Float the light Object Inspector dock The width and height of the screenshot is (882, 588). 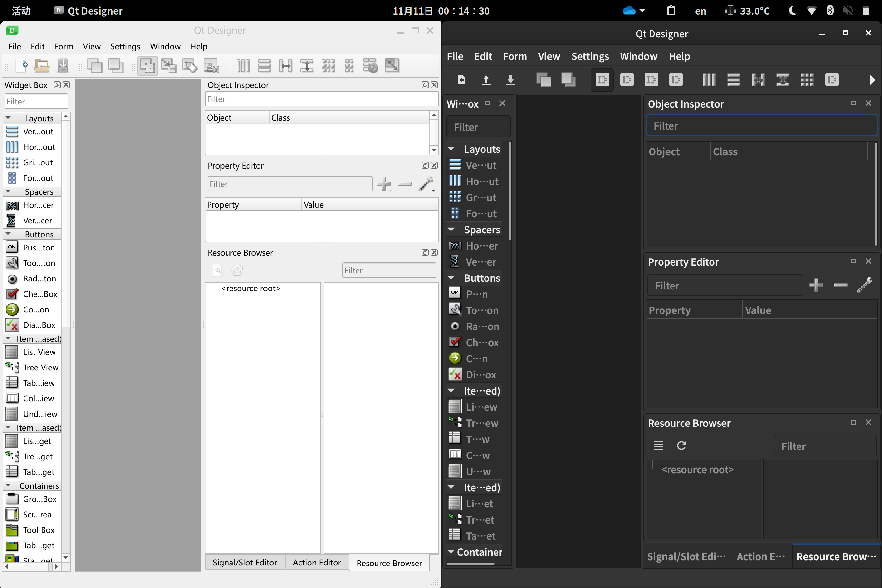coord(425,85)
